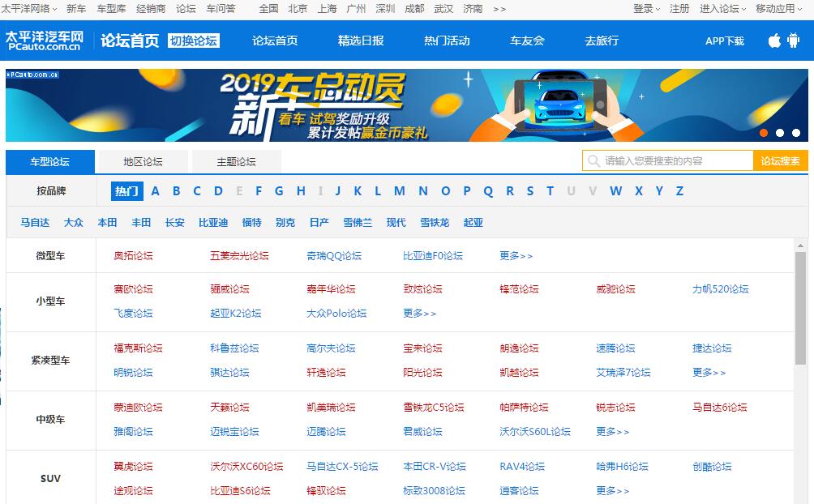Open the 沃尔沃S60L论坛 forum link
Image resolution: width=814 pixels, height=504 pixels.
click(x=535, y=431)
